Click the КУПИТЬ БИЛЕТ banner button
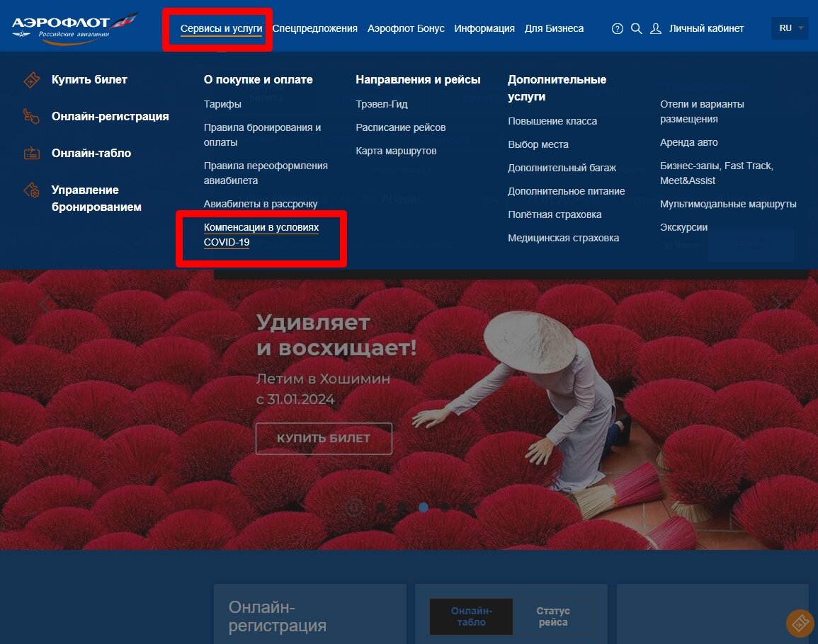The width and height of the screenshot is (818, 644). coord(324,439)
